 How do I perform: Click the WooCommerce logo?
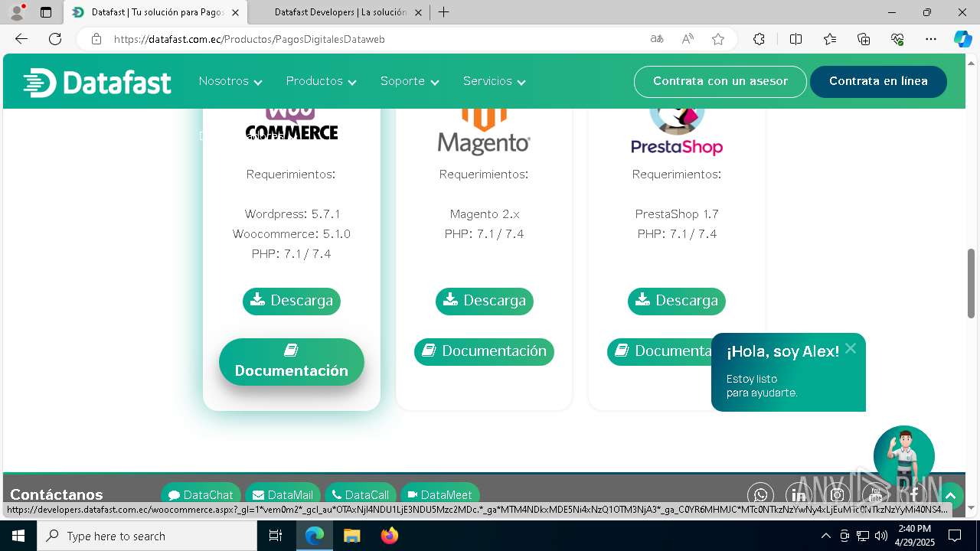tap(292, 125)
